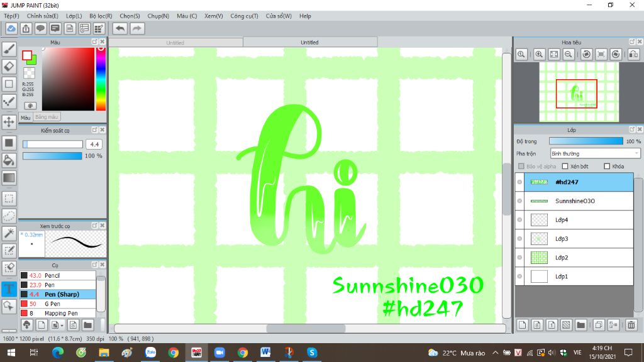Select the Select Eraser tool
This screenshot has width=644, height=362.
pos(9,268)
